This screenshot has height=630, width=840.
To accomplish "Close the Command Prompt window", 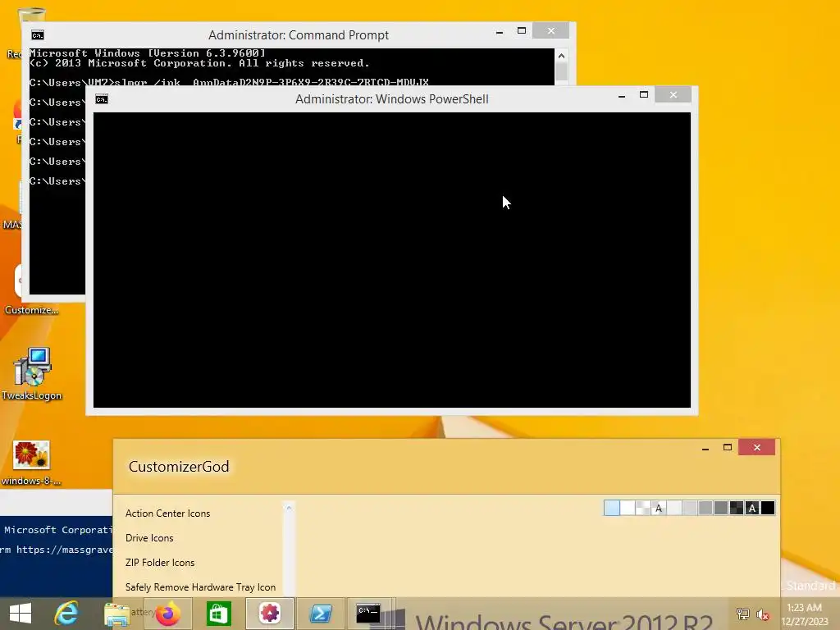I will click(551, 31).
